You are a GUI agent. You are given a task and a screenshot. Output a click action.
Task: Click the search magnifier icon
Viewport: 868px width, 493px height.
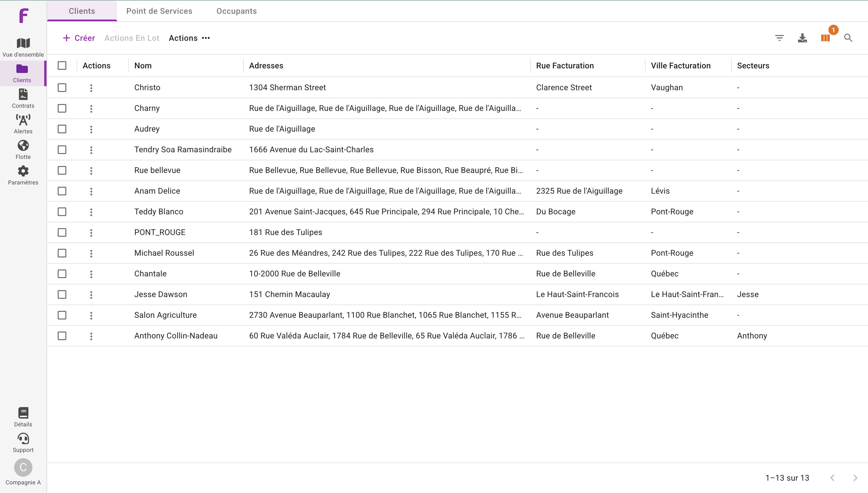point(848,38)
